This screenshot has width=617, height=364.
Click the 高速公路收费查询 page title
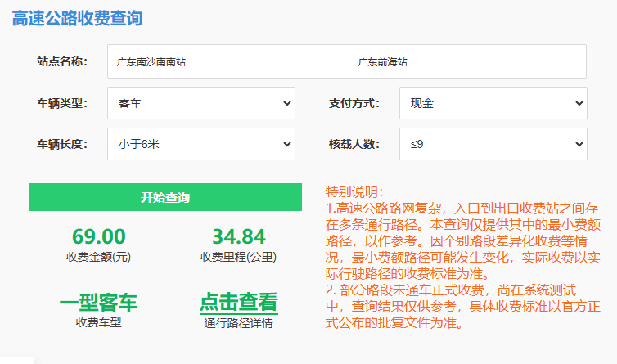pos(77,18)
